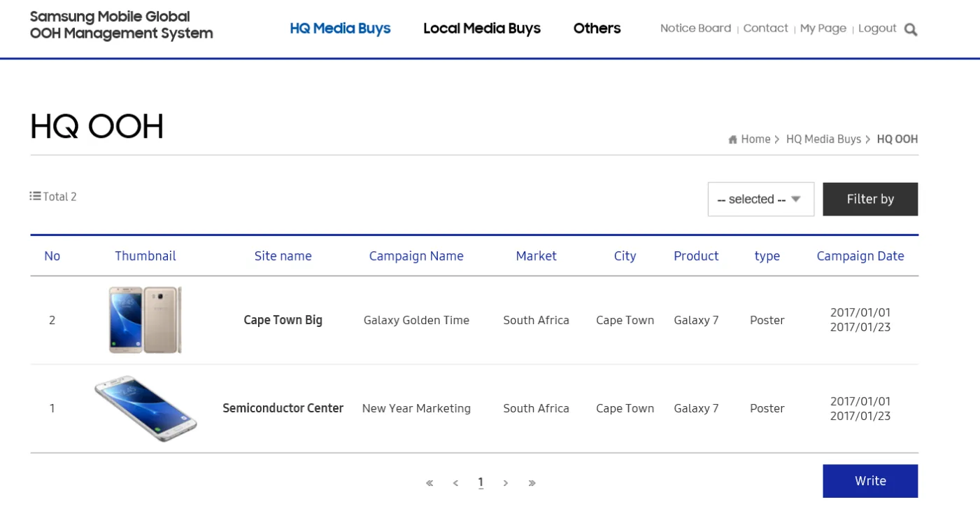Go to next page of results

[x=506, y=482]
